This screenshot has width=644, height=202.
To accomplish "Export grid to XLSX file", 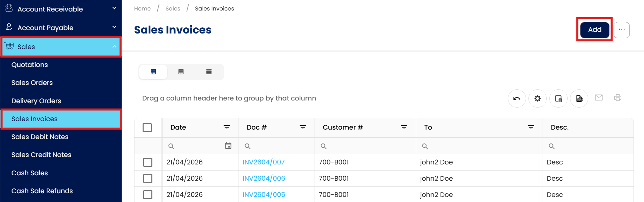I will (x=579, y=98).
